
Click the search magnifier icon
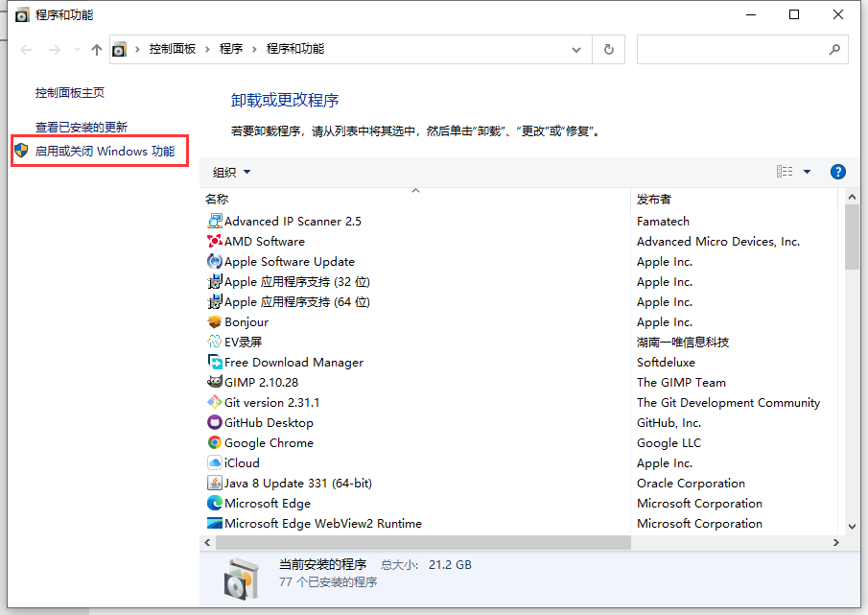coord(834,49)
